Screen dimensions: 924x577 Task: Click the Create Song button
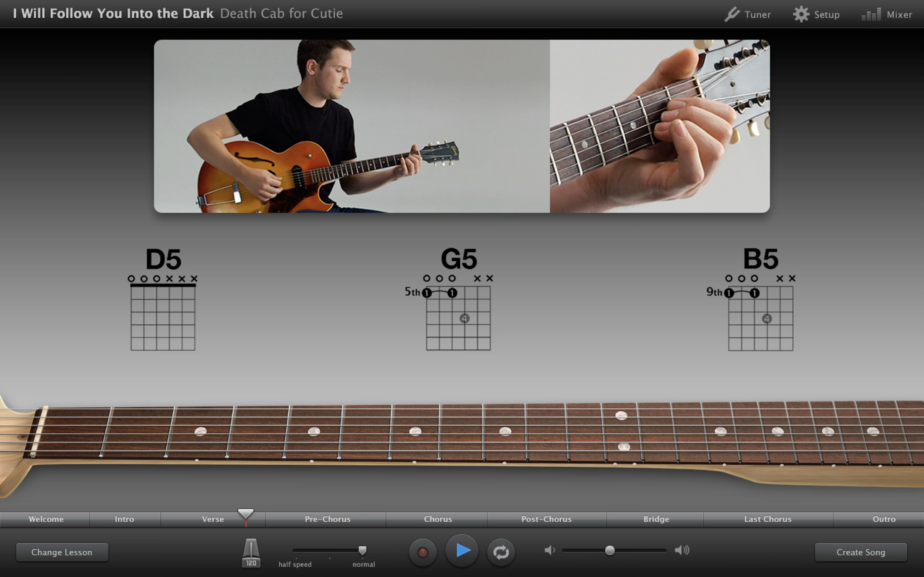click(861, 552)
